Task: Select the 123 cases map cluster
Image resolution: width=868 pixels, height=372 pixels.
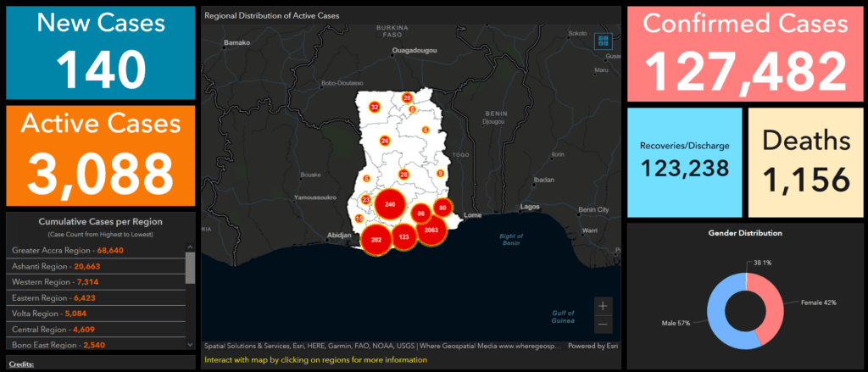Action: [x=404, y=237]
